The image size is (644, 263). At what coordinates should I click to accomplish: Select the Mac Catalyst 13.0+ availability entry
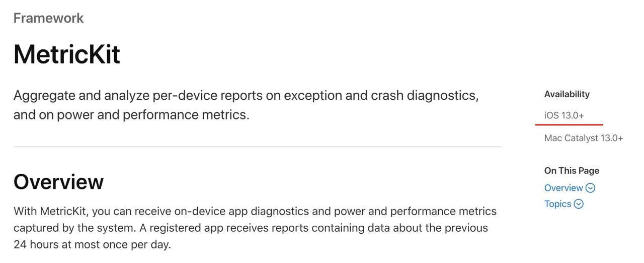(x=584, y=138)
